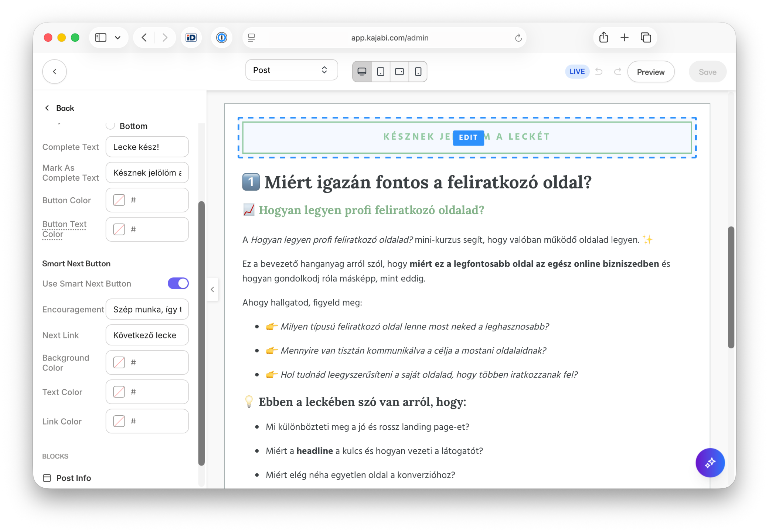Click the Complete Text input field
Image resolution: width=769 pixels, height=532 pixels.
[147, 147]
